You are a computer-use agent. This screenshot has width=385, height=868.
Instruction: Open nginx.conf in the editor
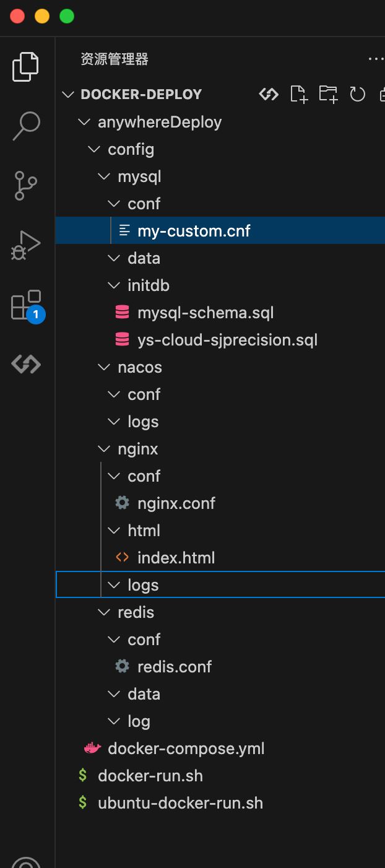176,503
